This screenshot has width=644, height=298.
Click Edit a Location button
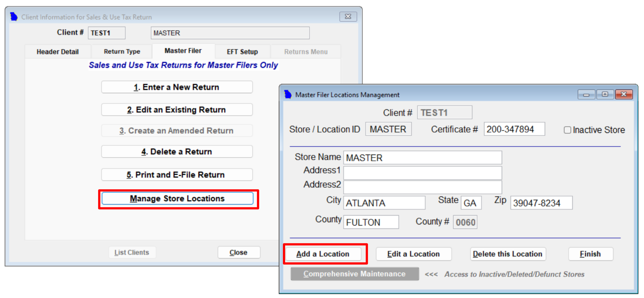[413, 254]
